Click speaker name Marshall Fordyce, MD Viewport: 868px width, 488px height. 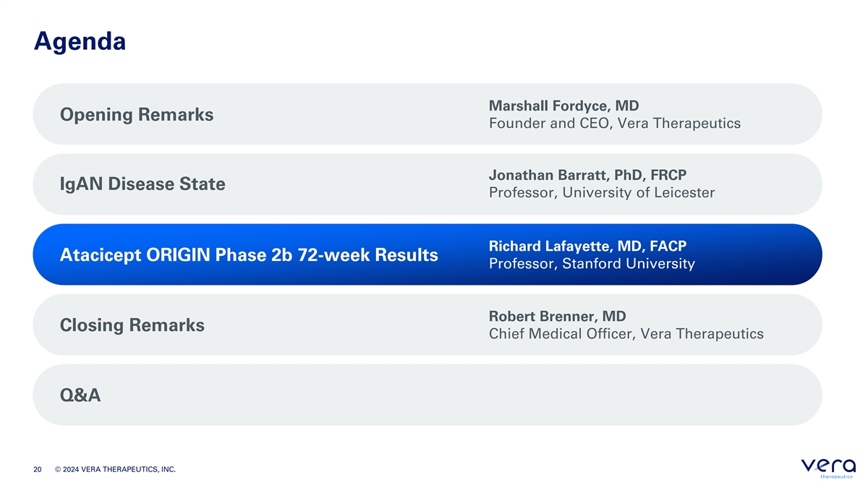point(564,106)
